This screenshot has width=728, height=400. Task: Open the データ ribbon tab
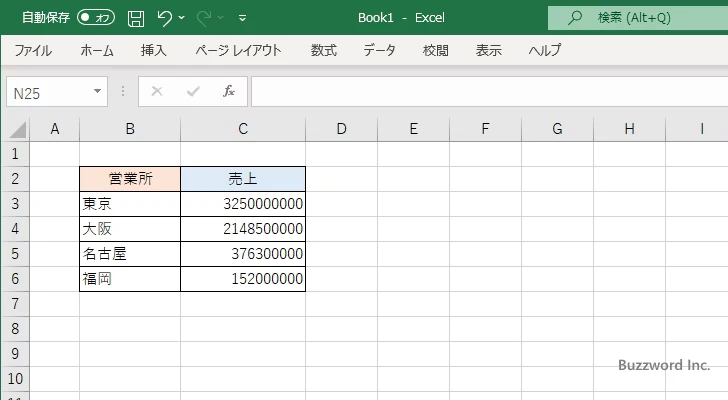[379, 50]
